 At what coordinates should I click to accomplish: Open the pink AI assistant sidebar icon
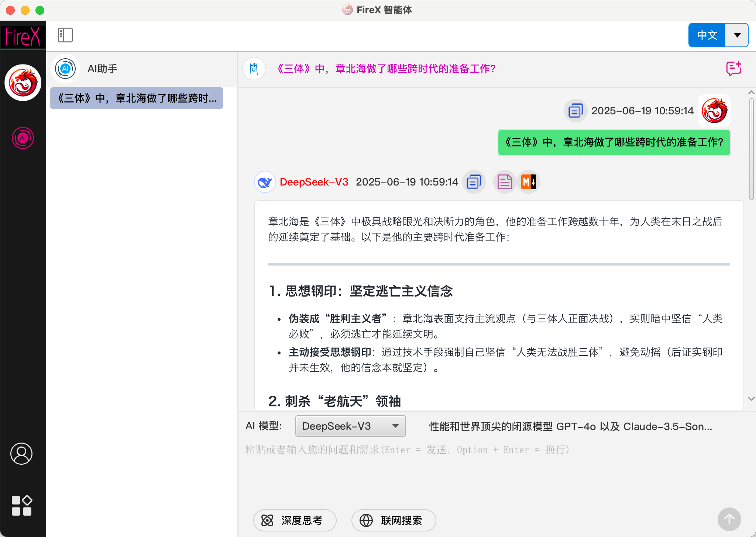(23, 138)
